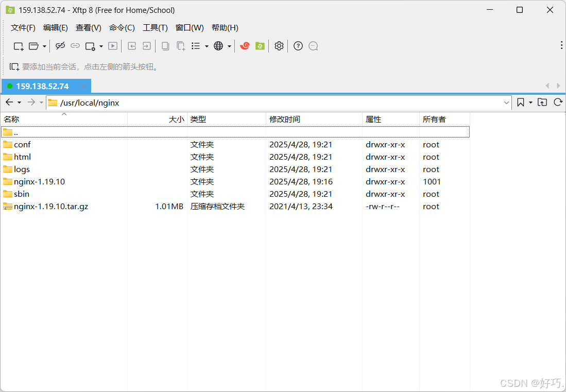Select the sbin folder
Viewport: 566px width, 392px height.
pos(235,194)
